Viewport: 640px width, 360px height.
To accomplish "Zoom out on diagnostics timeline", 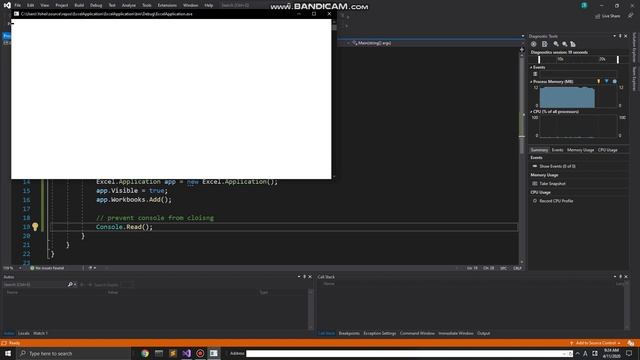I will (x=565, y=44).
